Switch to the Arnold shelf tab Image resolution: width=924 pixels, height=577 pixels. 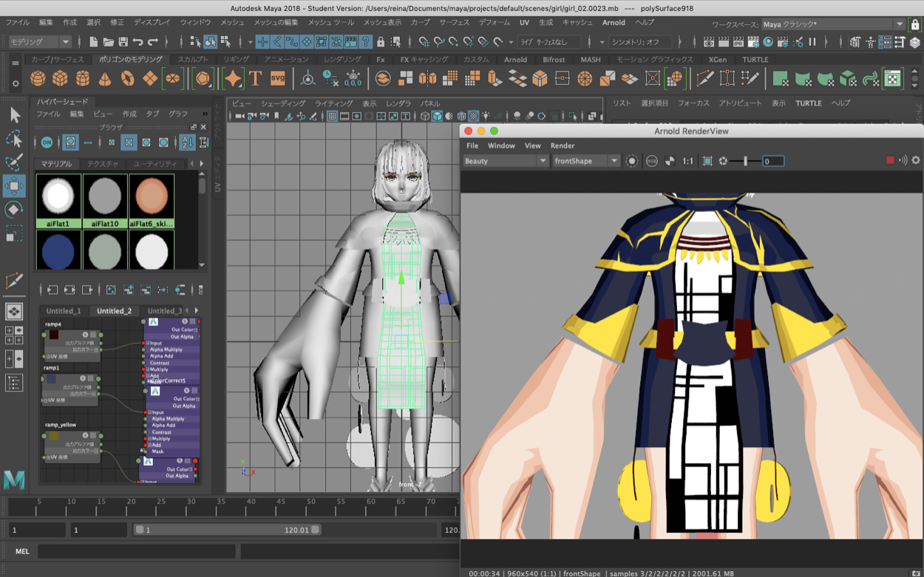pos(515,60)
